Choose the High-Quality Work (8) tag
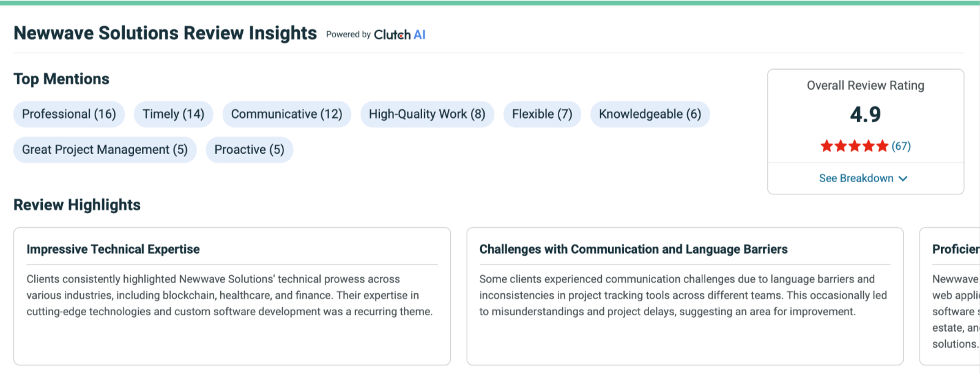This screenshot has height=374, width=980. (x=427, y=114)
